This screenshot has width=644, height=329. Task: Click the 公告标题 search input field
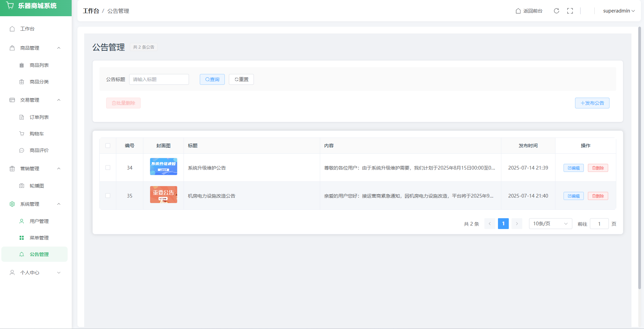pyautogui.click(x=159, y=79)
